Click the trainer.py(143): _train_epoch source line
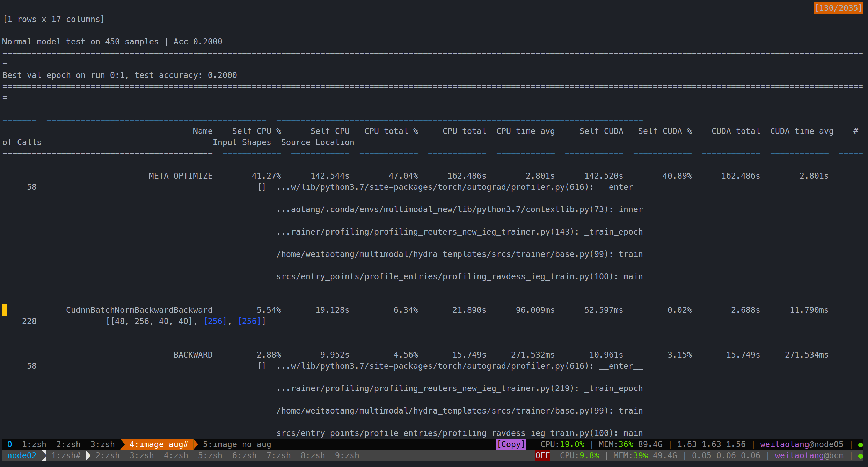The width and height of the screenshot is (868, 467). click(460, 232)
